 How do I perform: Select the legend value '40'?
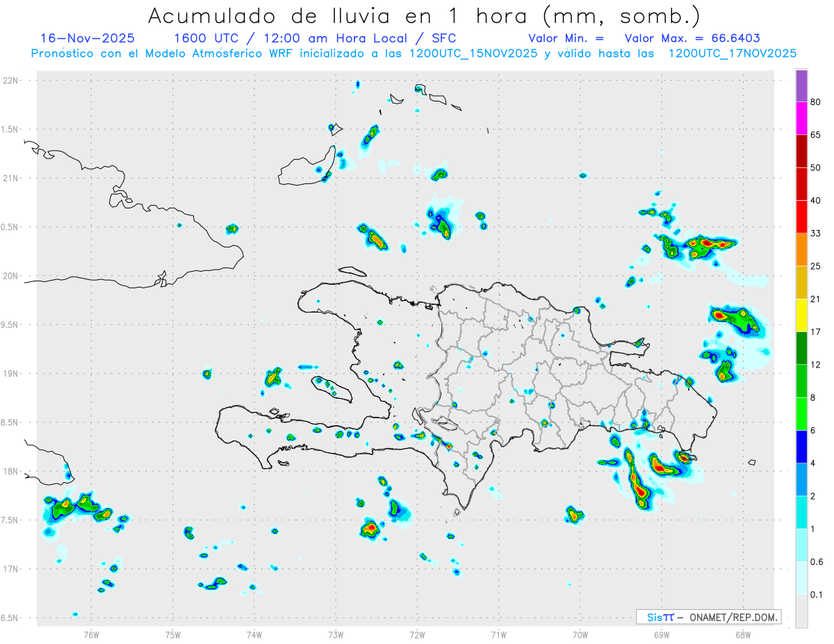click(816, 200)
